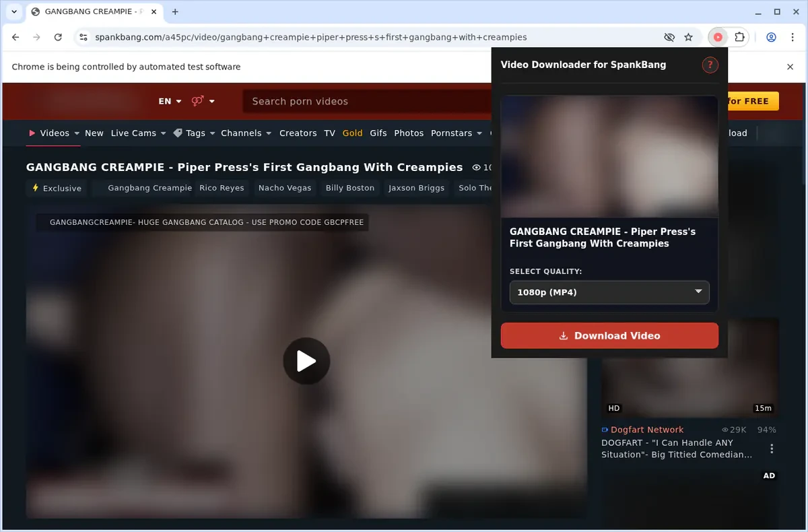Click the tag icon next to Tags
This screenshot has height=532, width=808.
click(x=178, y=133)
